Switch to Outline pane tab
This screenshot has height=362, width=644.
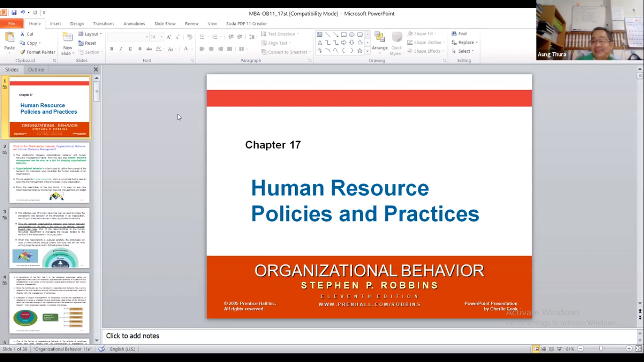(36, 70)
